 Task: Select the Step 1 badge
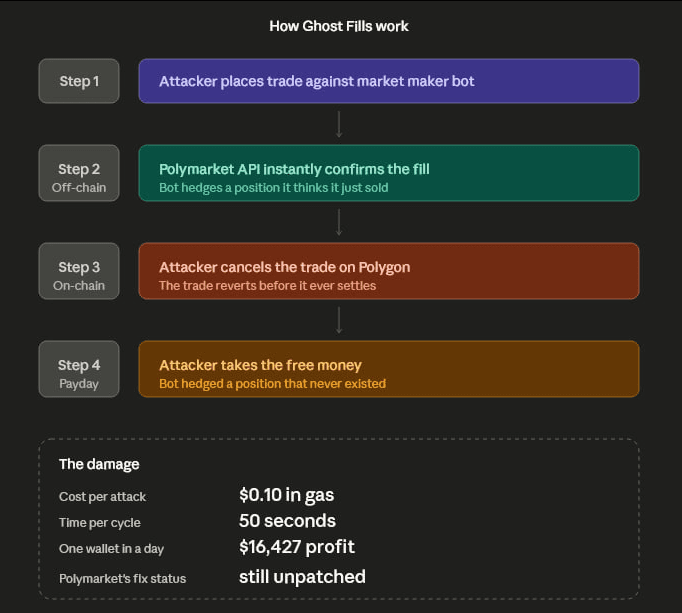click(79, 81)
